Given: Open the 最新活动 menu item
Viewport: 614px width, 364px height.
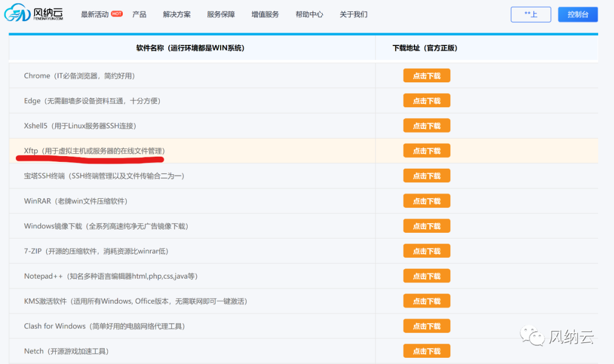Looking at the screenshot, I should click(x=94, y=14).
